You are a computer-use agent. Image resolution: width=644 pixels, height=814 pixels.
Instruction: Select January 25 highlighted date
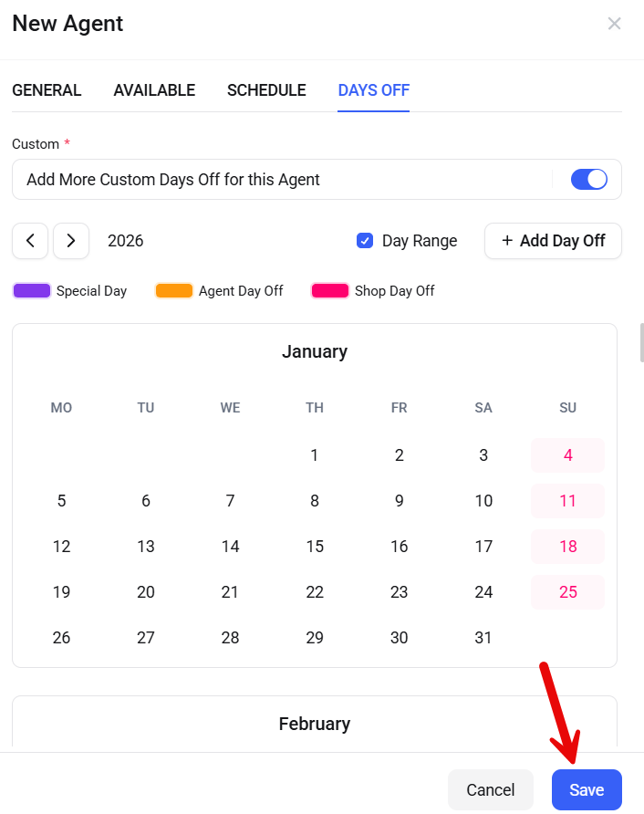click(x=567, y=592)
